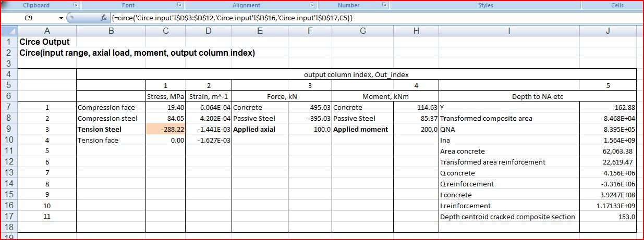The image size is (644, 240).
Task: Select row 17 header
Action: [9, 217]
